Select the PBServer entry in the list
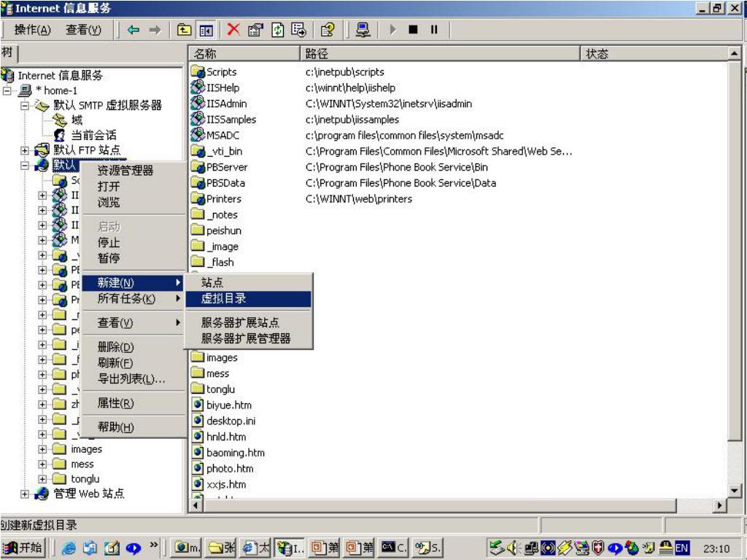Screen dimensions: 747x560 pos(227,167)
